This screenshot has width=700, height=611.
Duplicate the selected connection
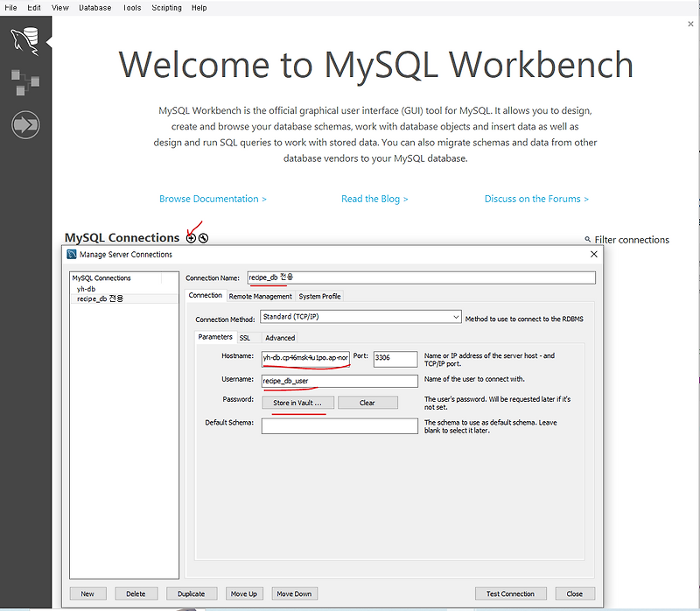(x=192, y=593)
